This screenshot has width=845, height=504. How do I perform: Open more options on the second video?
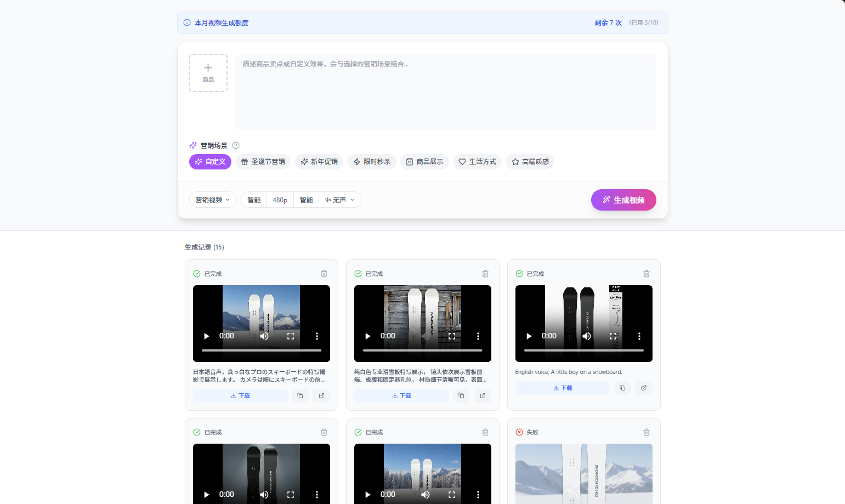click(478, 336)
